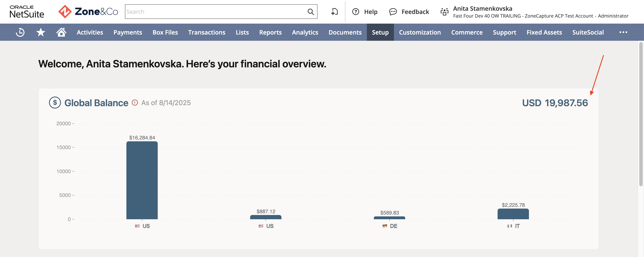644x257 pixels.
Task: Click the Oracle NetSuite logo
Action: [27, 12]
